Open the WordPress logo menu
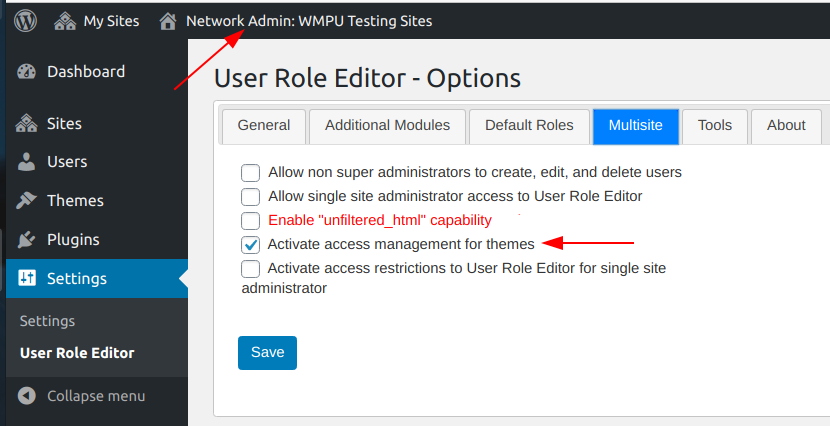The width and height of the screenshot is (830, 426). (x=25, y=21)
